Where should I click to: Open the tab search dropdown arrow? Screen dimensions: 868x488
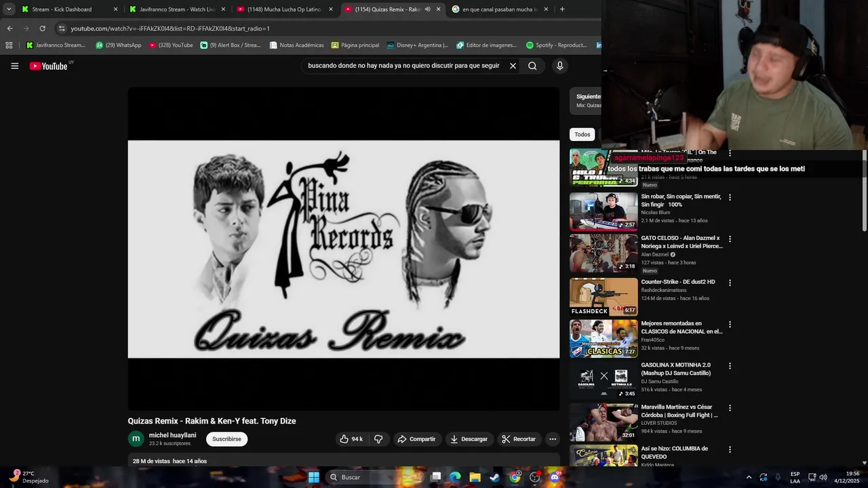(x=9, y=9)
